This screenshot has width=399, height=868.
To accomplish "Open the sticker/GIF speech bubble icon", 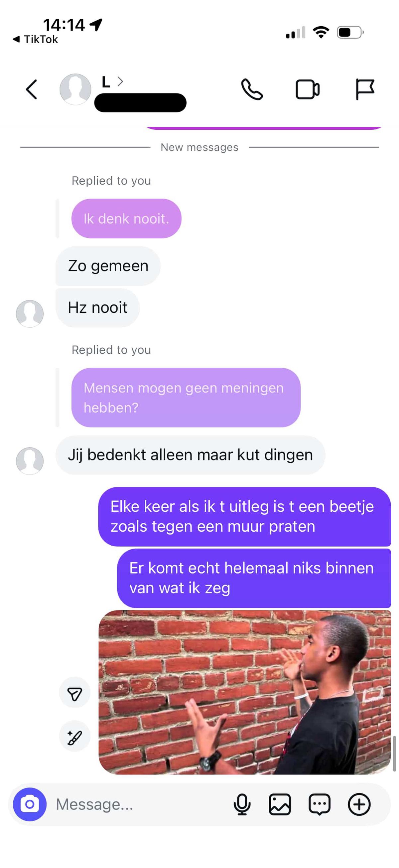I will (319, 804).
